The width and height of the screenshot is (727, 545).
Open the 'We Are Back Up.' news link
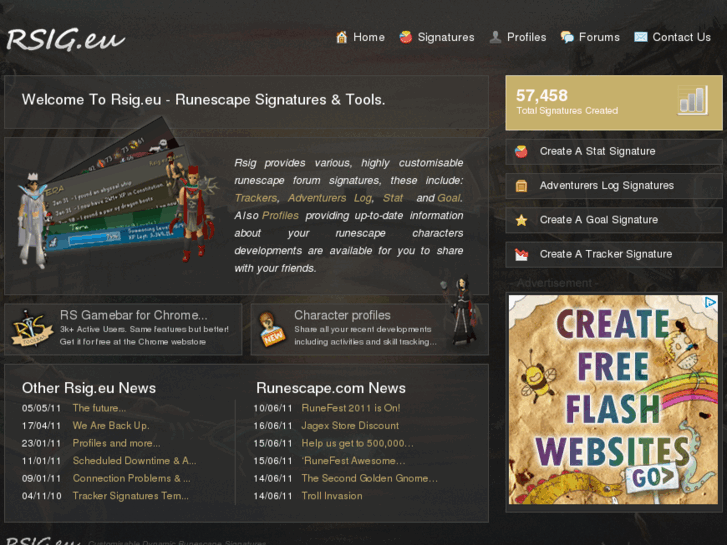pyautogui.click(x=111, y=425)
